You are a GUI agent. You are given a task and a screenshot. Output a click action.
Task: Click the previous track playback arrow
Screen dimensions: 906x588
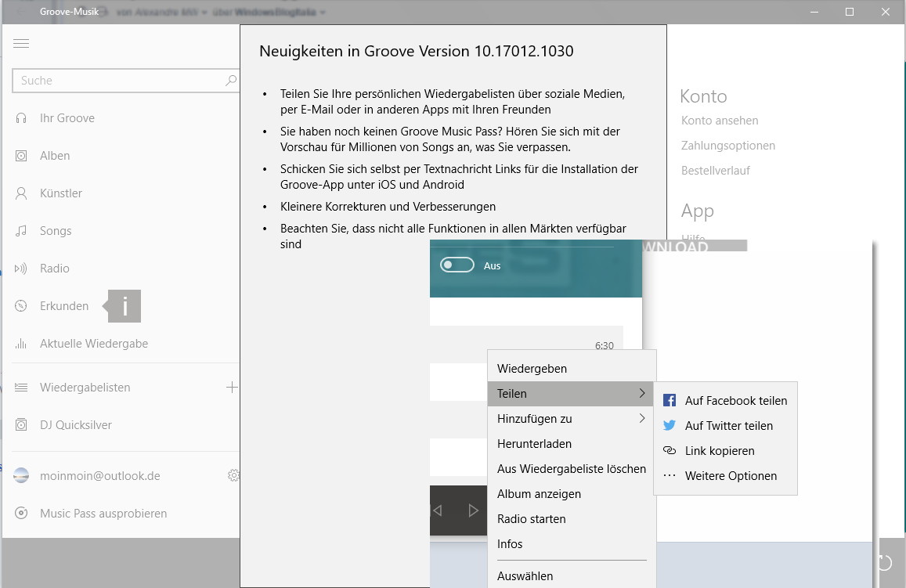point(438,510)
